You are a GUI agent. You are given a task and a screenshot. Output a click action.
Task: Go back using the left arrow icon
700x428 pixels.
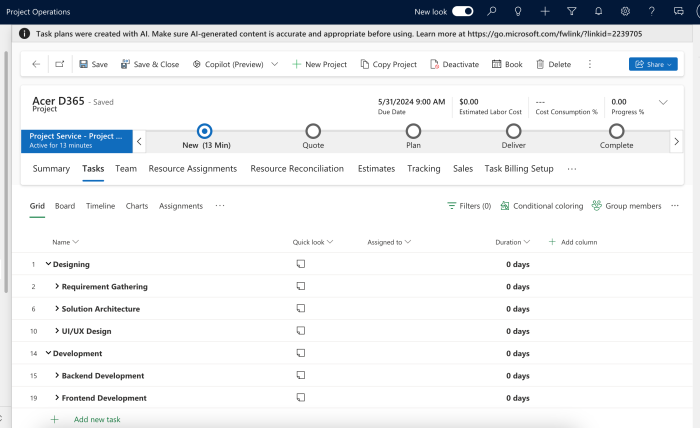coord(36,64)
